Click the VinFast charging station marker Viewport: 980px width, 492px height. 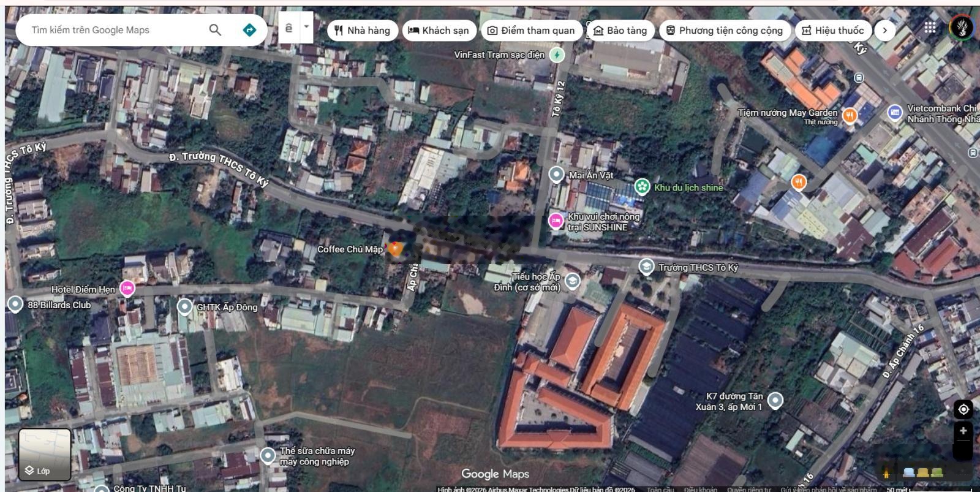coord(557,55)
